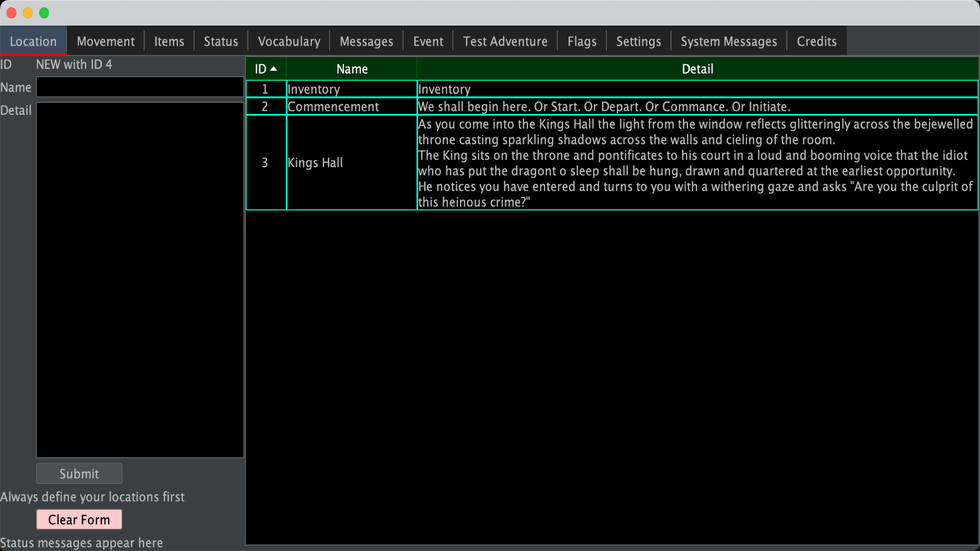Open the Settings tab

[x=639, y=41]
